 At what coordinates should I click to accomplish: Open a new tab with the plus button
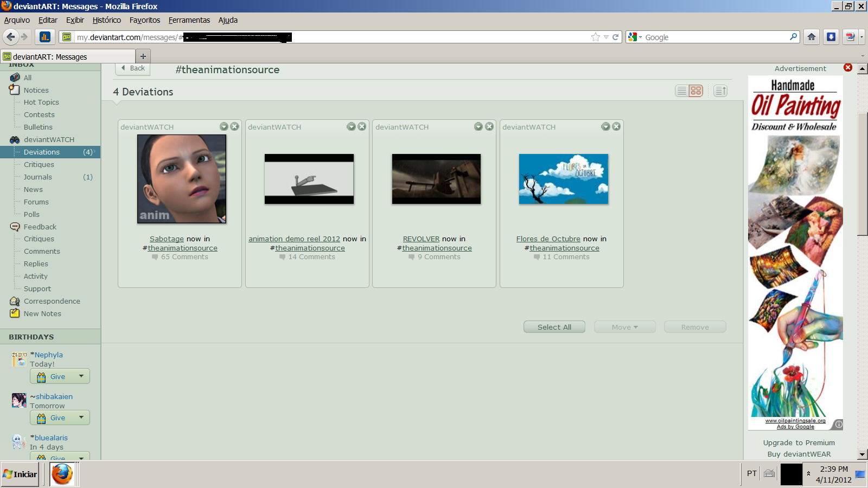(x=143, y=56)
